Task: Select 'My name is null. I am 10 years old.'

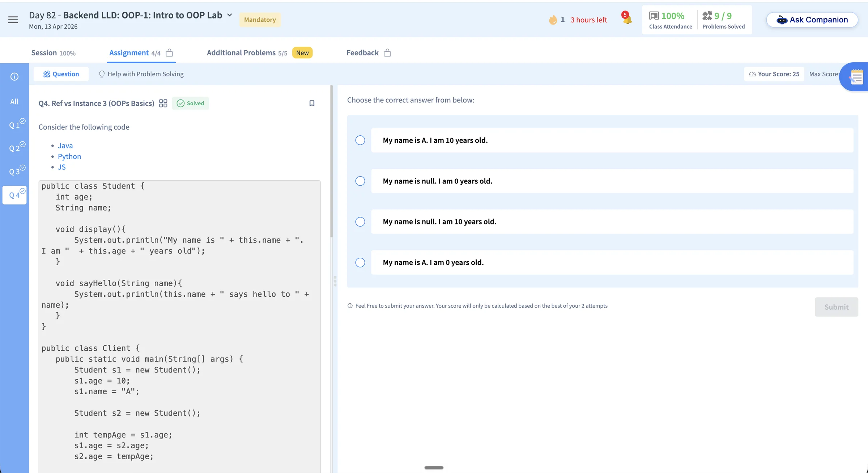Action: [x=360, y=222]
